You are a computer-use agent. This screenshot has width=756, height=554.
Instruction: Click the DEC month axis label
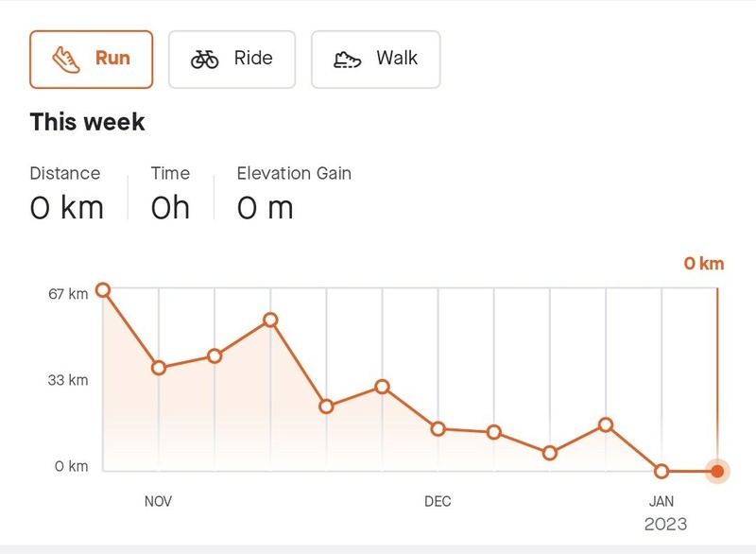click(x=438, y=501)
